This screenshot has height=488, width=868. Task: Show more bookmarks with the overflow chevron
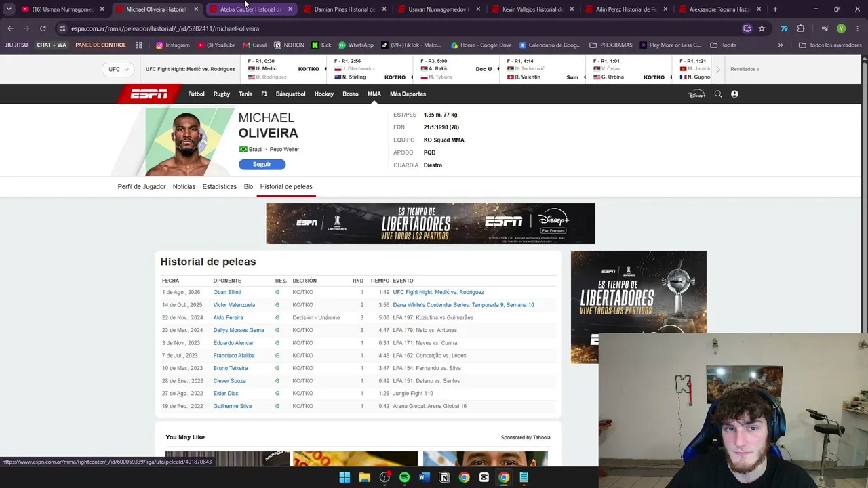click(781, 45)
